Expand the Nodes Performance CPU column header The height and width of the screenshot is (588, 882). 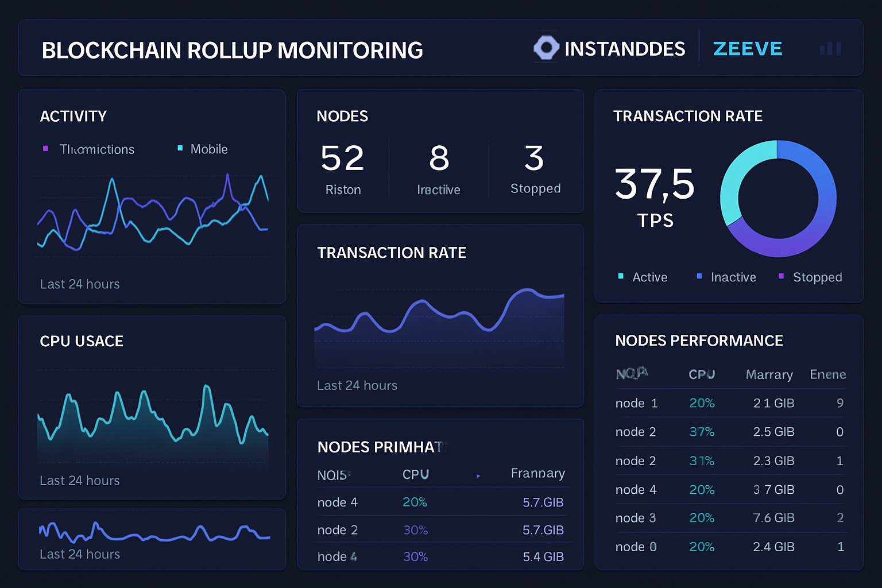coord(702,374)
